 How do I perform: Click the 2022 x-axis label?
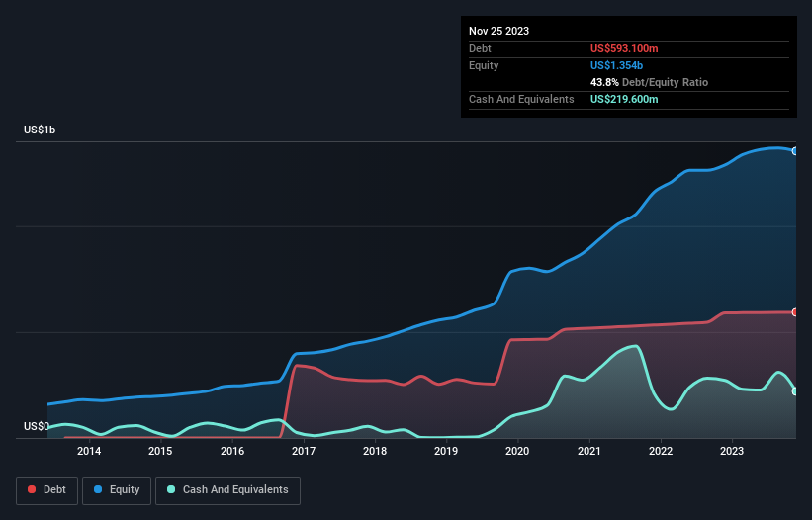tap(661, 451)
